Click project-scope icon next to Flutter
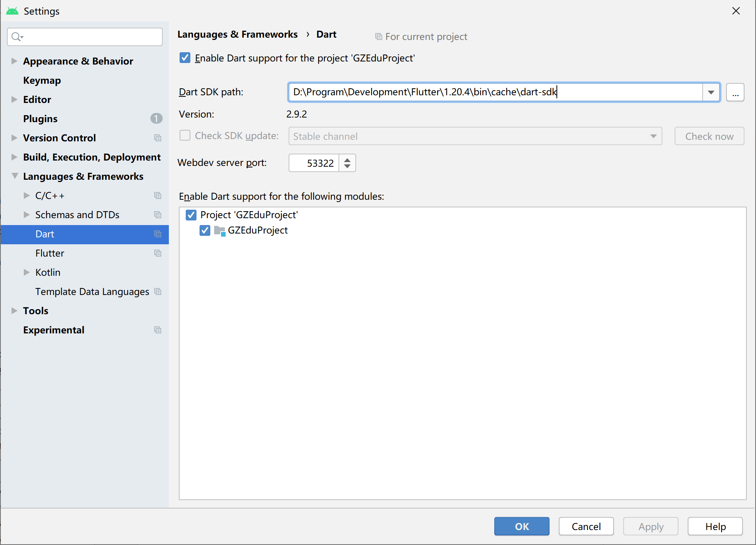The image size is (756, 545). (x=158, y=253)
